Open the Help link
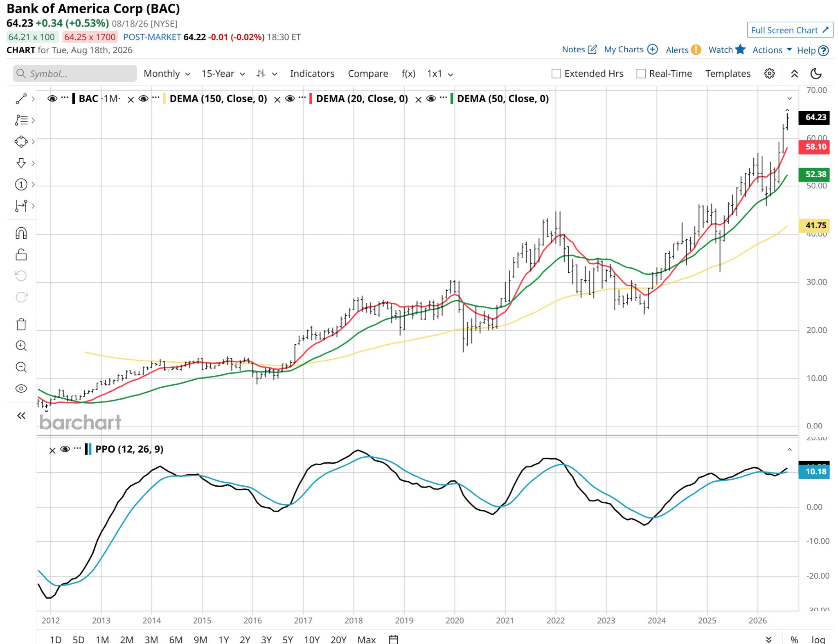The width and height of the screenshot is (838, 644). click(813, 50)
